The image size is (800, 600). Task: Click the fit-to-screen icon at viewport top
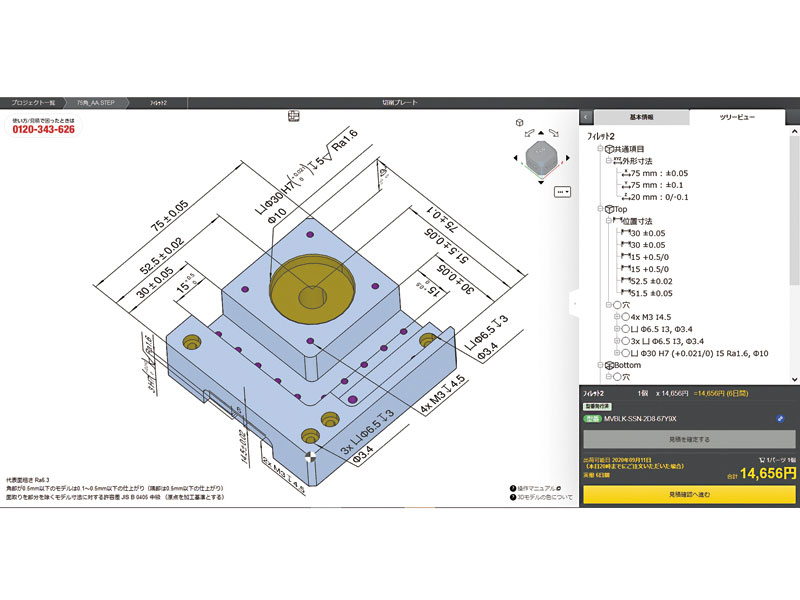point(293,116)
